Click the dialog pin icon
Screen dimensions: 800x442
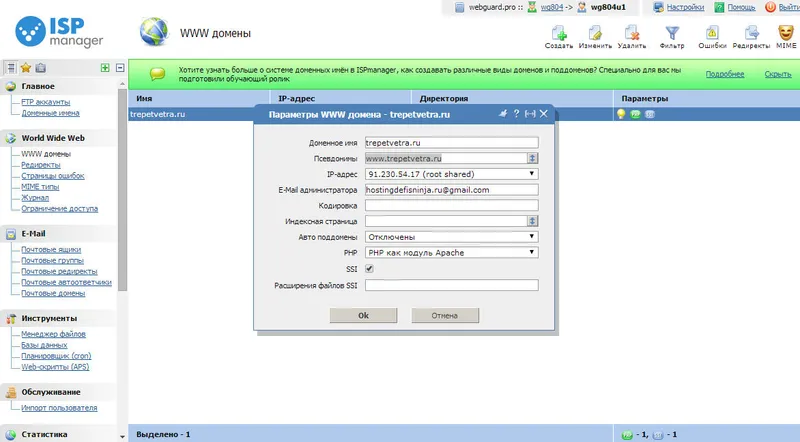503,114
